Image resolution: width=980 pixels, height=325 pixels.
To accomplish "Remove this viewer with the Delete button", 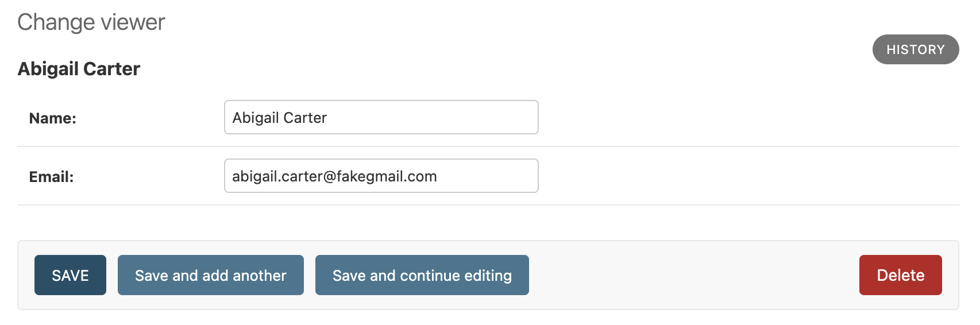I will click(x=900, y=275).
